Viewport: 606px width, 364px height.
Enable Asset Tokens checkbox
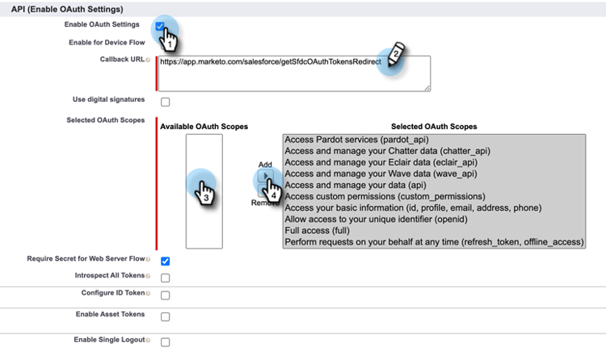pos(165,317)
